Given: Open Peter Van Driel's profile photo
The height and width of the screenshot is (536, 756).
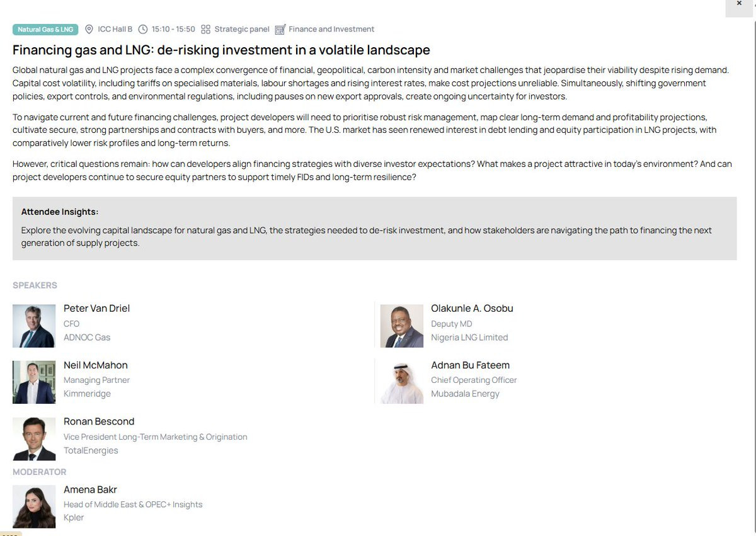Looking at the screenshot, I should [34, 326].
